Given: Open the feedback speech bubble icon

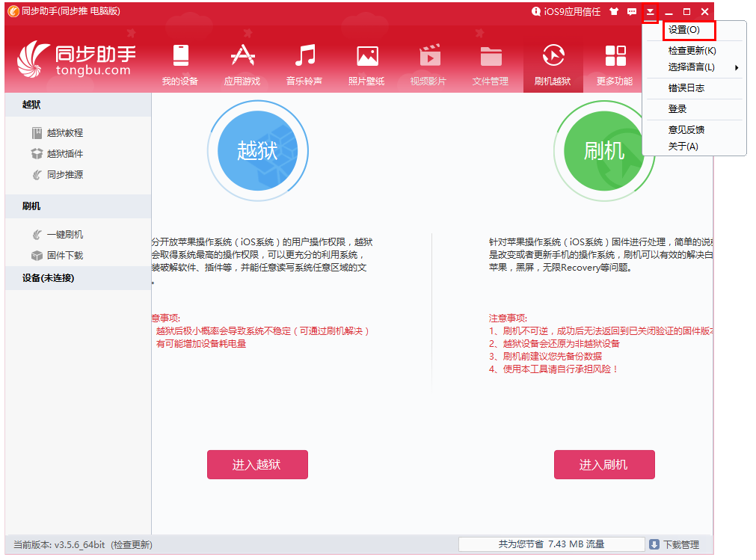Looking at the screenshot, I should pyautogui.click(x=632, y=11).
